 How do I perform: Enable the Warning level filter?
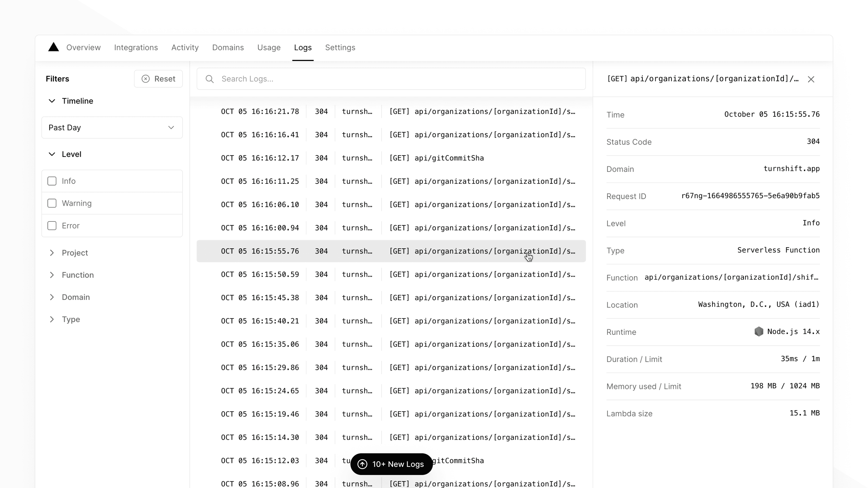pyautogui.click(x=52, y=203)
